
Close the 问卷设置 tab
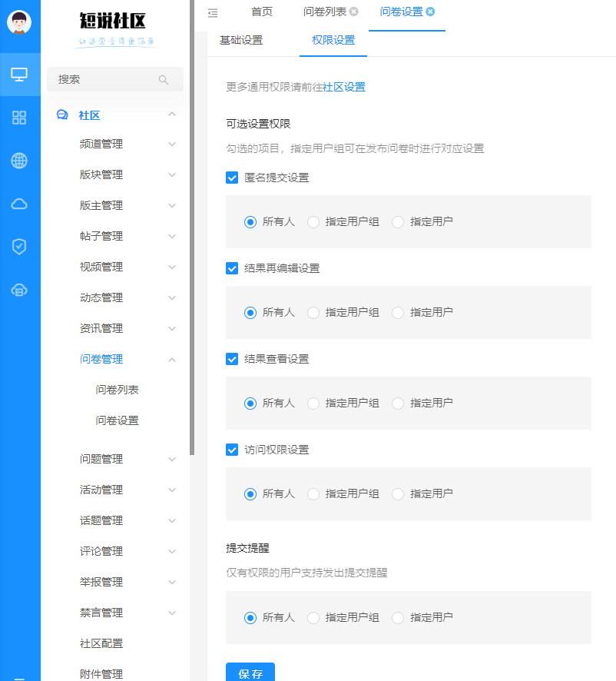click(430, 12)
